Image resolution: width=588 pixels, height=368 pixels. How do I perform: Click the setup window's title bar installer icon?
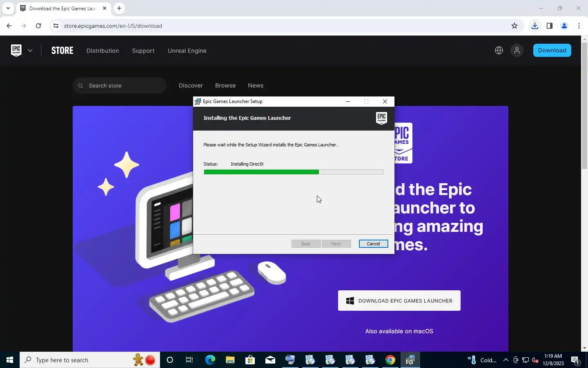[x=198, y=101]
